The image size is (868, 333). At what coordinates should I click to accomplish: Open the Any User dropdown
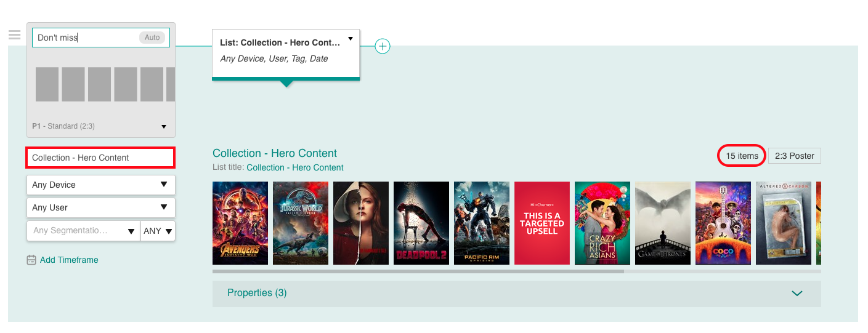point(101,207)
